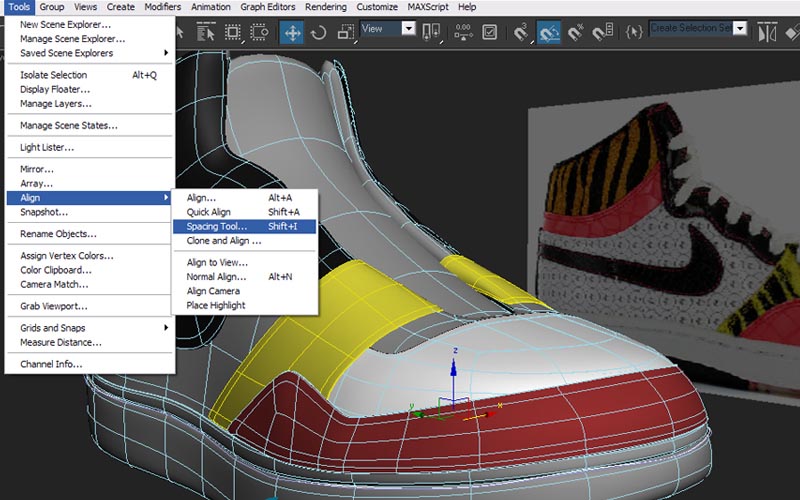Toggle the Spinner Snap icon
This screenshot has width=800, height=500.
click(x=603, y=33)
